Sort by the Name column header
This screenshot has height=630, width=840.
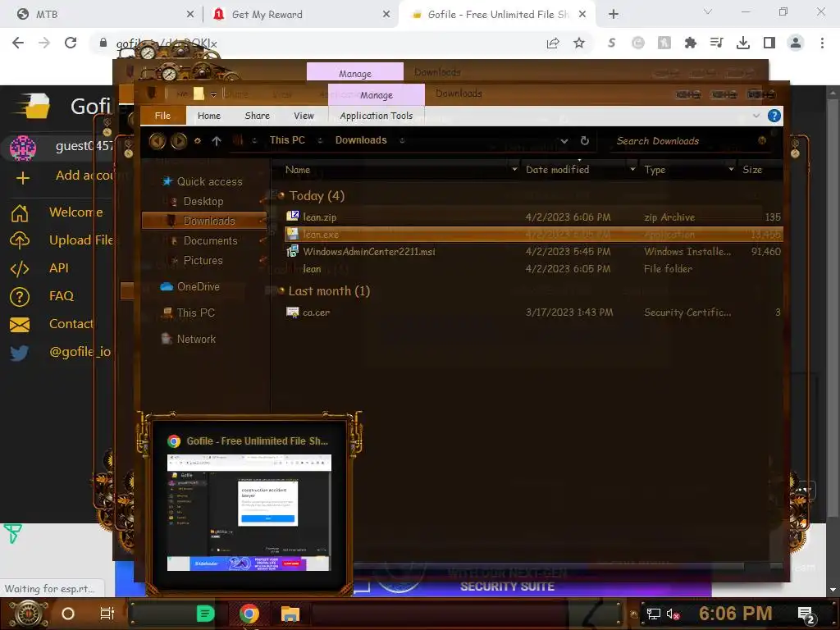coord(298,170)
